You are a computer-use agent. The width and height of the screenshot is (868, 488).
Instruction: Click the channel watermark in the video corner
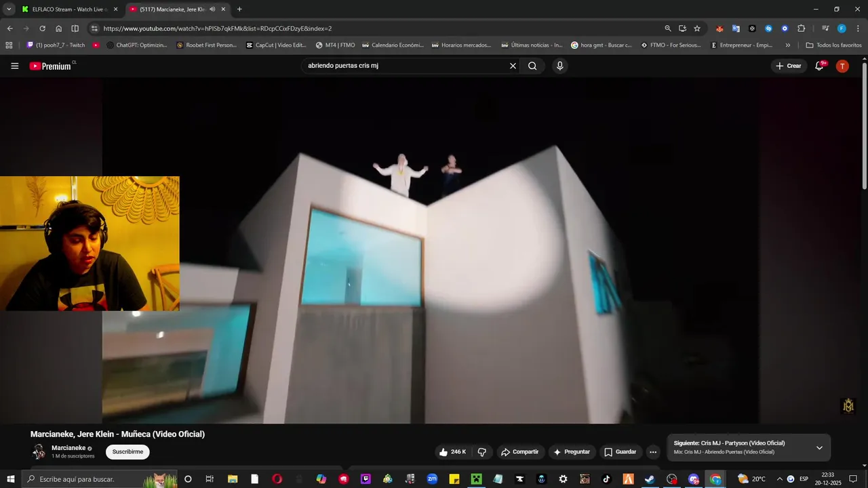pos(848,405)
